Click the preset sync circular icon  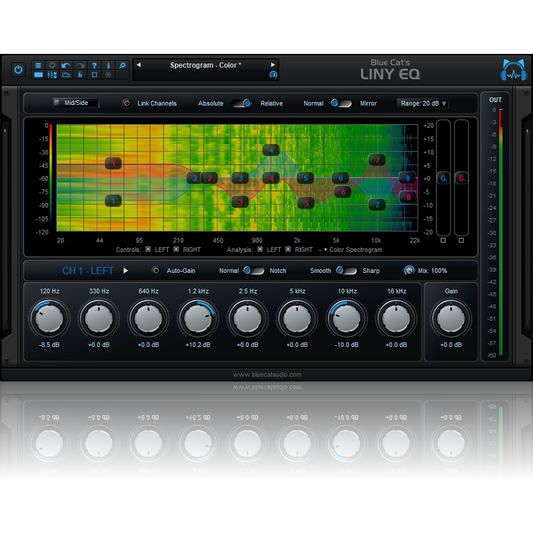[273, 74]
